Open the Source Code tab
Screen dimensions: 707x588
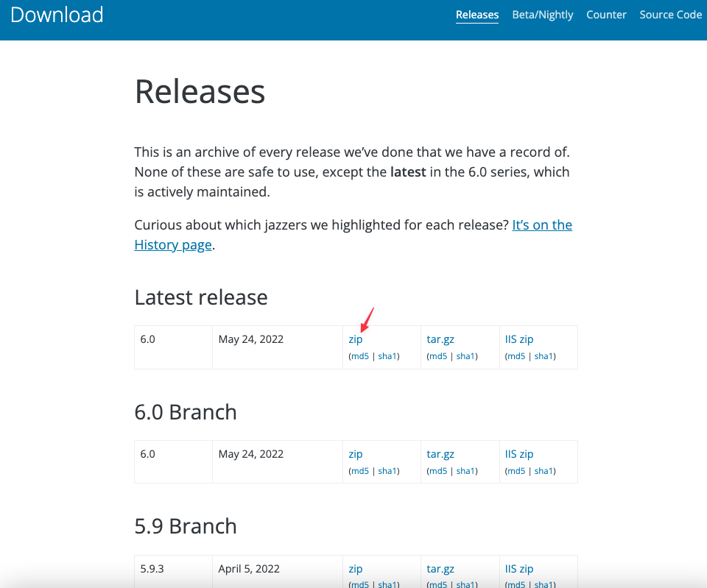tap(670, 15)
